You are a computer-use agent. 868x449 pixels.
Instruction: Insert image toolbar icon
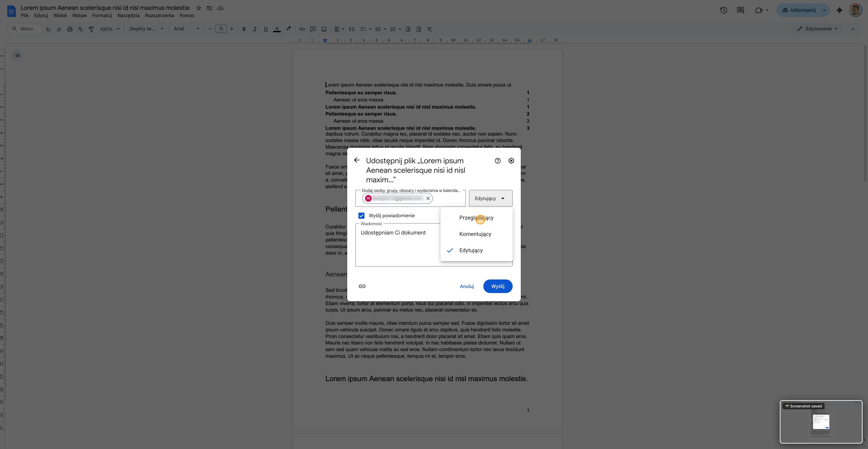tap(324, 29)
